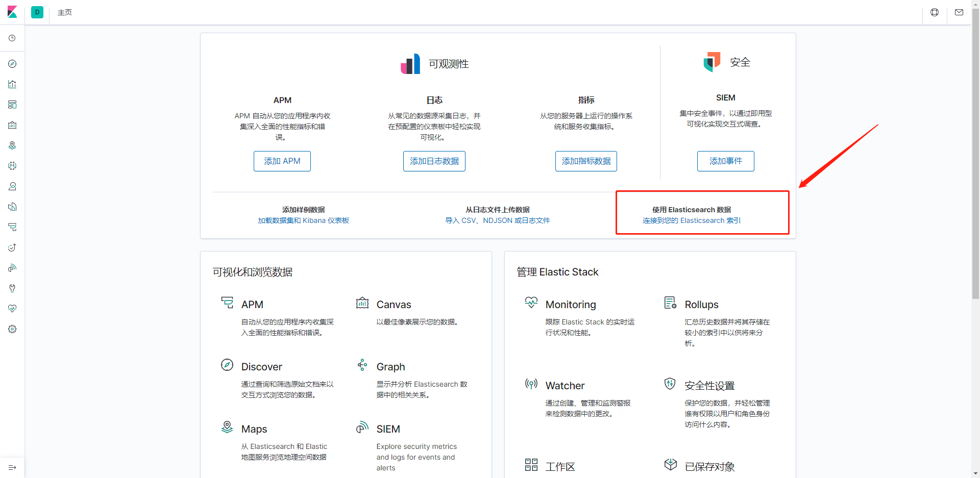The width and height of the screenshot is (980, 478).
Task: Open Logs icon in sidebar
Action: 12,207
